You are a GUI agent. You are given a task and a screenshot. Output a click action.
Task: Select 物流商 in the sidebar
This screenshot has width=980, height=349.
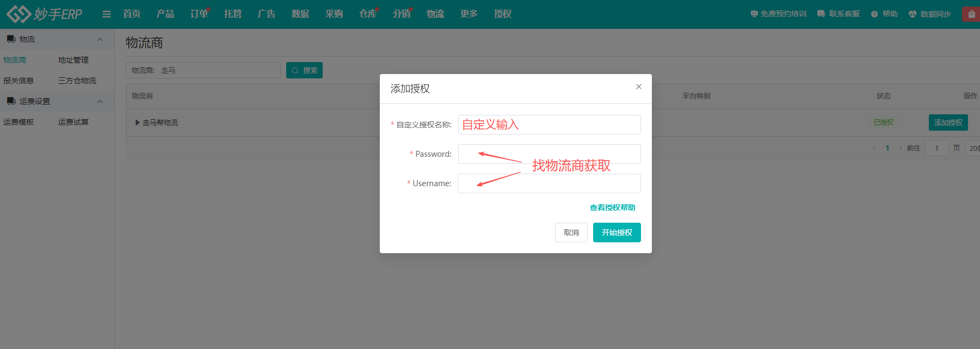click(15, 60)
